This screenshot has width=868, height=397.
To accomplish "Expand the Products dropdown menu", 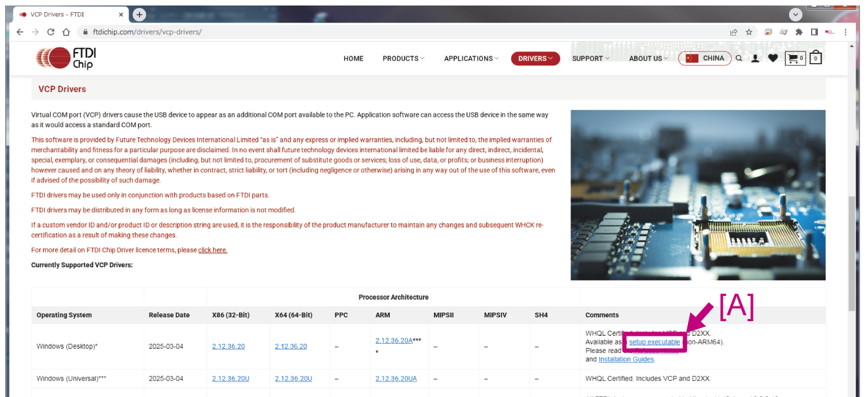I will (403, 59).
